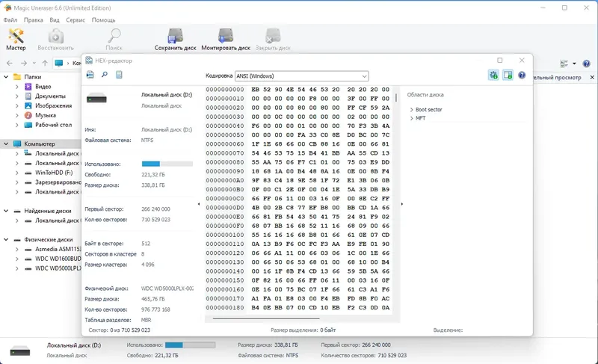Toggle the side panel icon in HEX editor
Screen dimensions: 598x364
tap(508, 75)
